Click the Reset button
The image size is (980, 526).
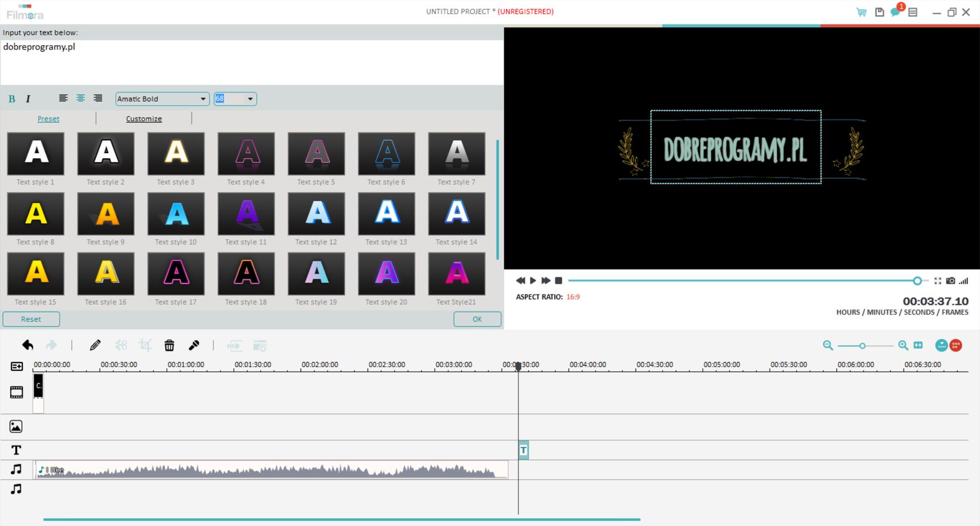pyautogui.click(x=31, y=319)
